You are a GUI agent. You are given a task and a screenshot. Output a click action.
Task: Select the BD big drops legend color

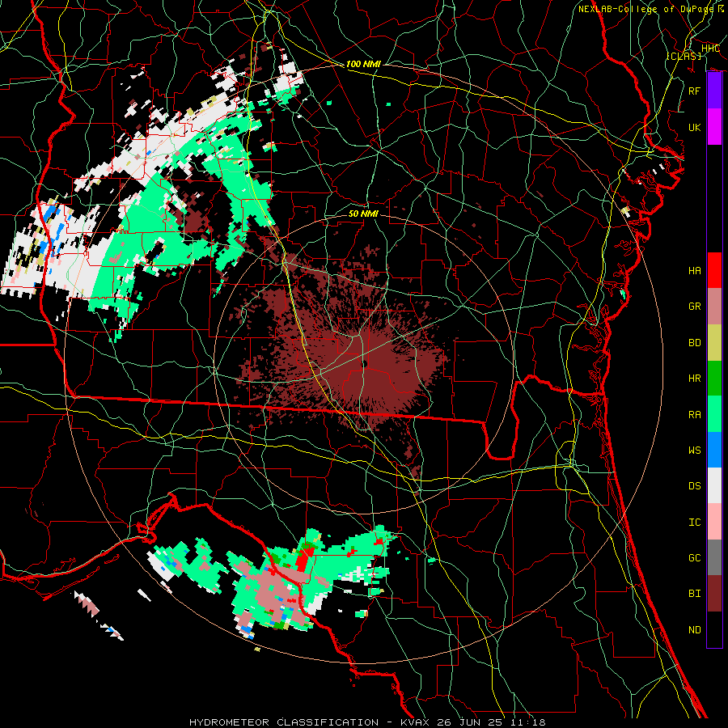[x=714, y=342]
